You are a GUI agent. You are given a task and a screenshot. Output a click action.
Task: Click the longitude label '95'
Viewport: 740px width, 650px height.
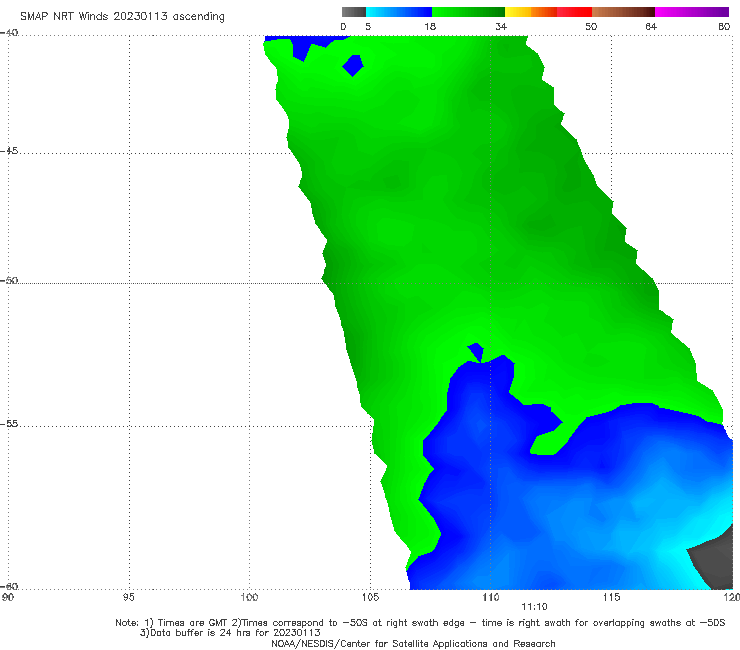point(128,598)
